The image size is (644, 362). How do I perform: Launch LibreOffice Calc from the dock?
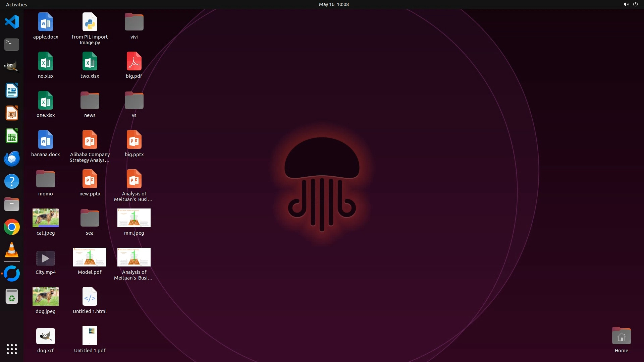12,136
